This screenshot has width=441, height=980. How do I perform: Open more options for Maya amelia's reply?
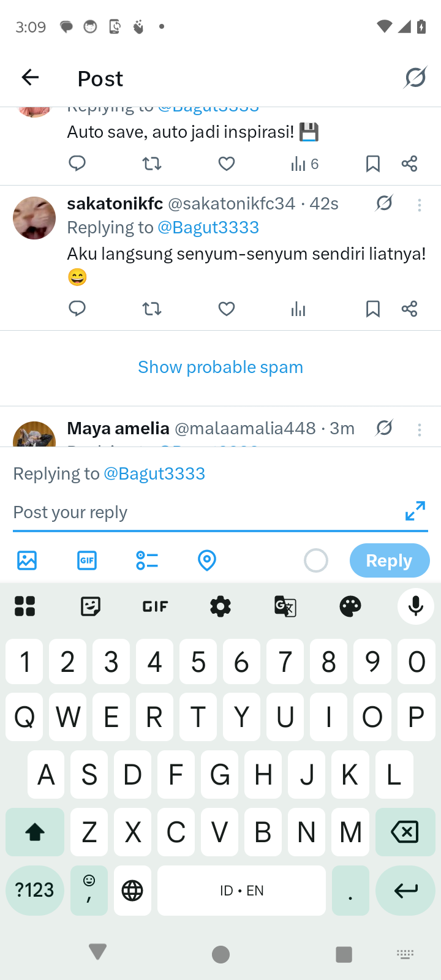tap(420, 430)
